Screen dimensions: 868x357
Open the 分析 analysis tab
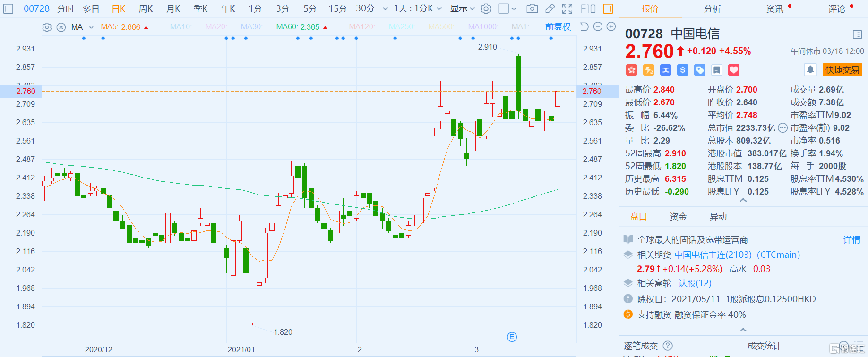click(712, 9)
